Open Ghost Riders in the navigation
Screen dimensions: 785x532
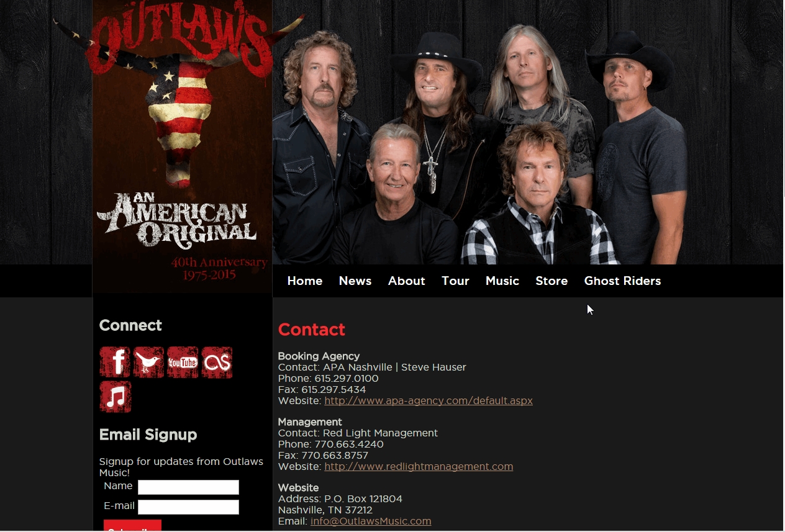(x=622, y=281)
